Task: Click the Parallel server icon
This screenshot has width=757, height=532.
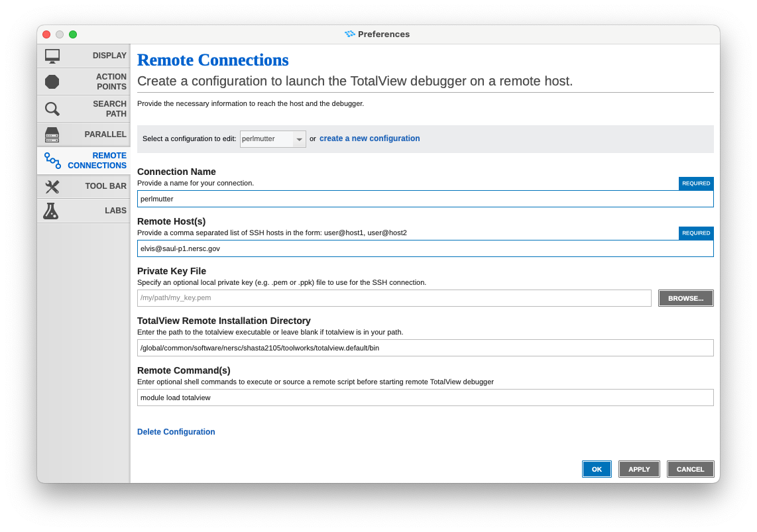Action: coord(52,134)
